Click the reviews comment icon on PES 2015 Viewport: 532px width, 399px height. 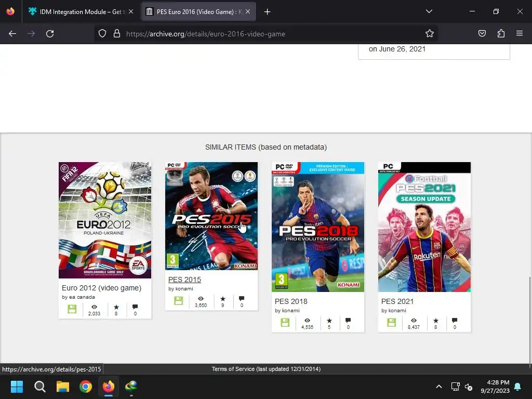pyautogui.click(x=242, y=299)
